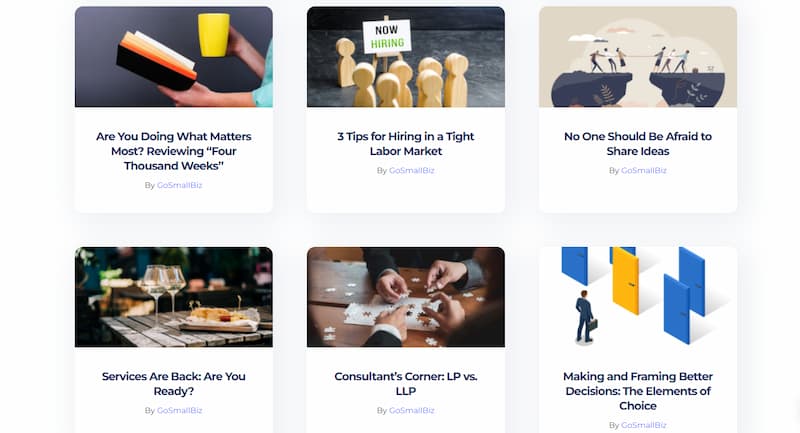Open Consultant's Corner: LP vs. LLP article
The width and height of the screenshot is (800, 433).
(406, 384)
